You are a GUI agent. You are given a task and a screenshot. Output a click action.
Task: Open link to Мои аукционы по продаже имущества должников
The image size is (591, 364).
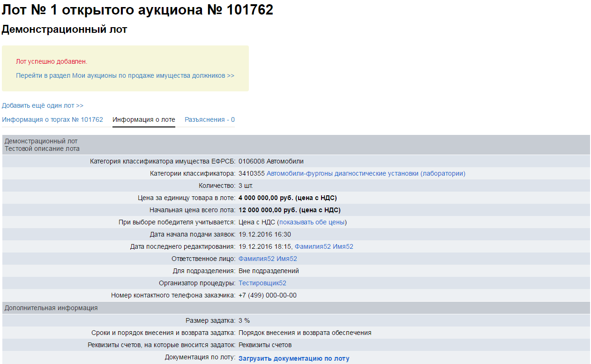[x=125, y=75]
